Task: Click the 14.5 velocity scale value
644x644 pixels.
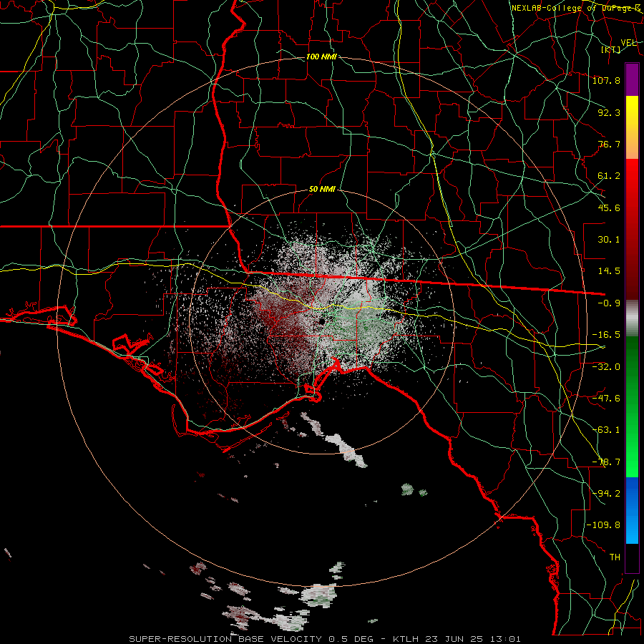Action: tap(609, 271)
